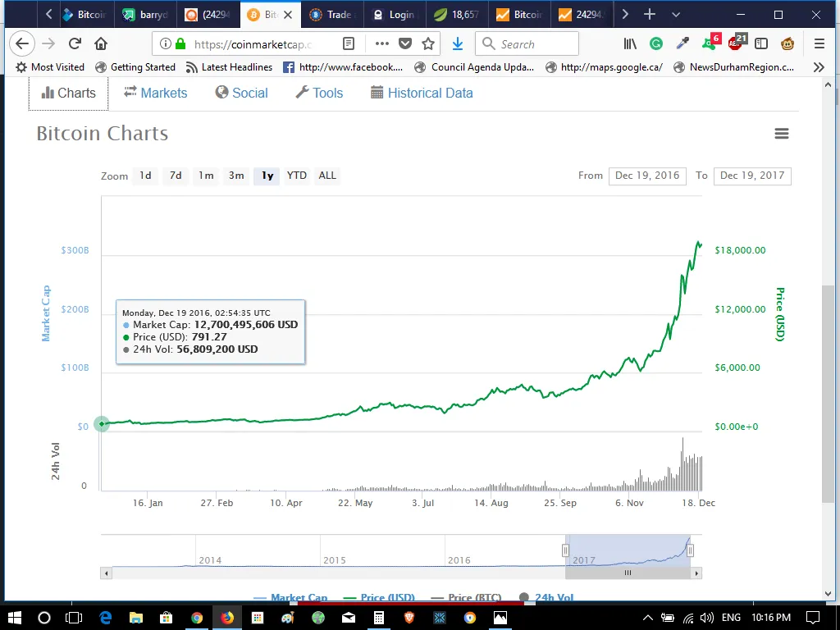Open the Adblock extension with 21 badge
This screenshot has width=840, height=630.
tap(737, 42)
